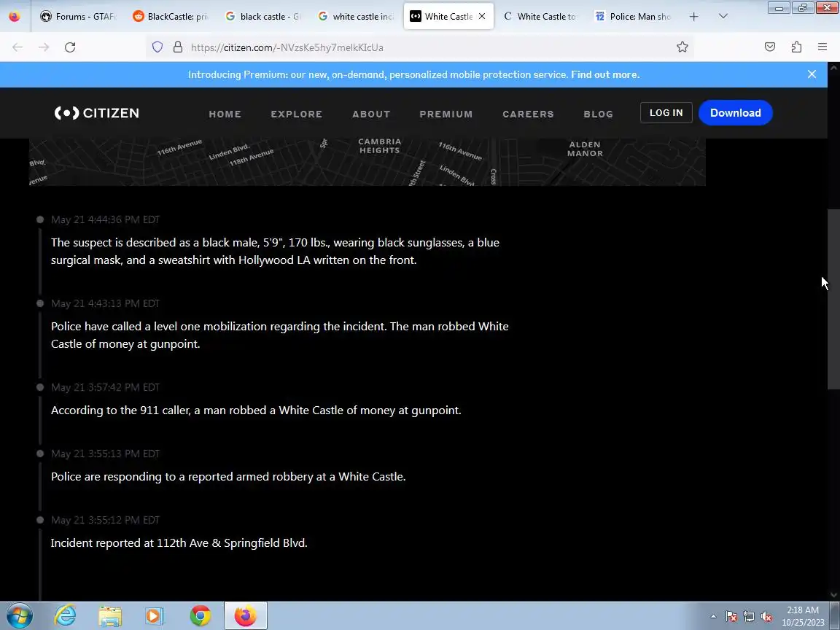Go forward to next page
Screen dimensions: 840x630
44,47
